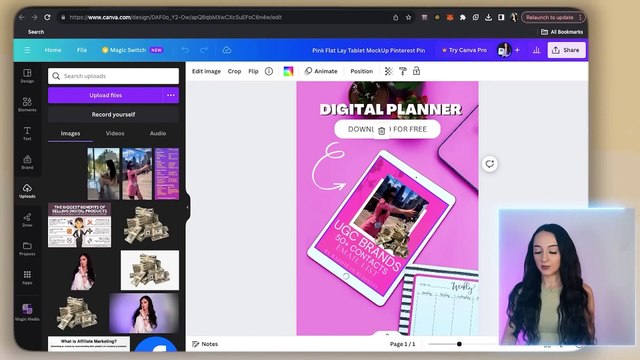Open Magic Switch menu

132,50
